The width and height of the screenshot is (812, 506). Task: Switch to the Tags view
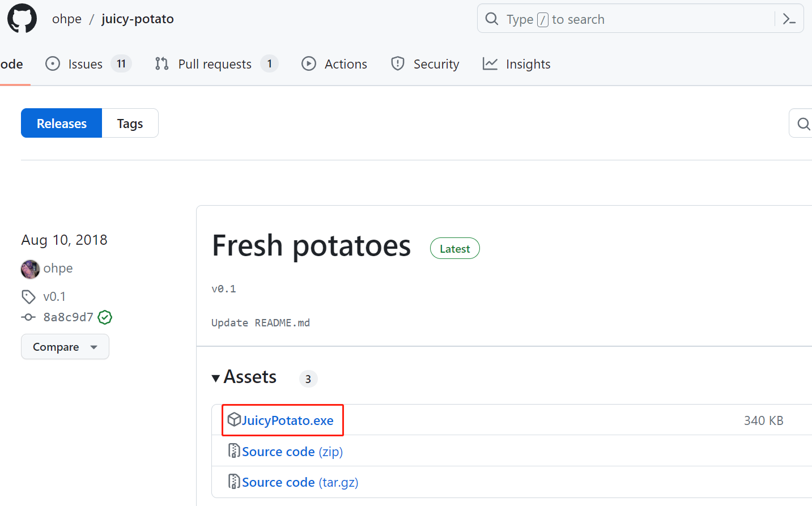pyautogui.click(x=130, y=124)
